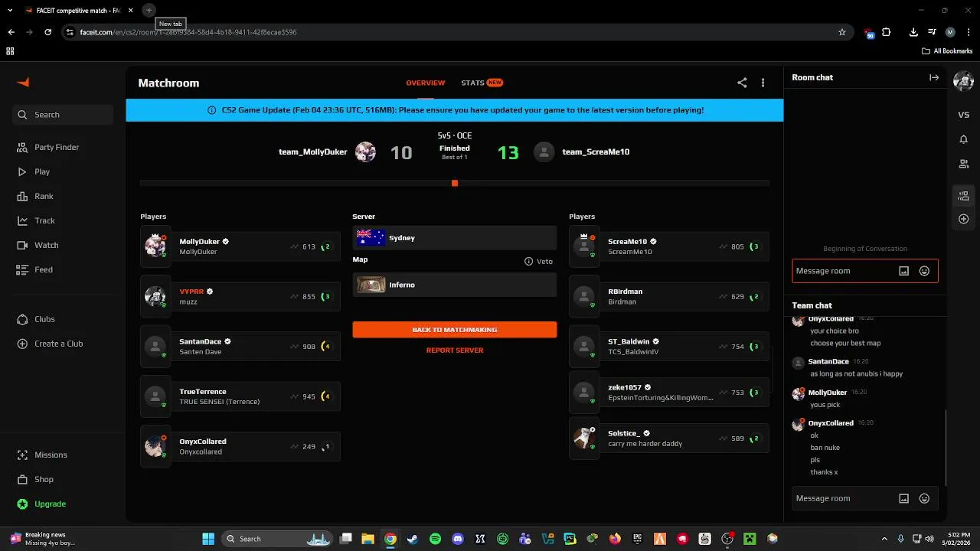Open Discord from the taskbar

[458, 539]
